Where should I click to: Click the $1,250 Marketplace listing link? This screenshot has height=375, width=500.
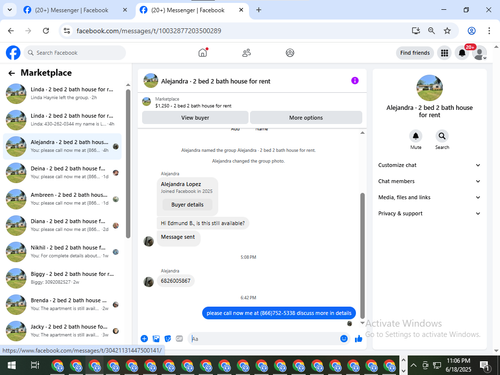pos(193,106)
